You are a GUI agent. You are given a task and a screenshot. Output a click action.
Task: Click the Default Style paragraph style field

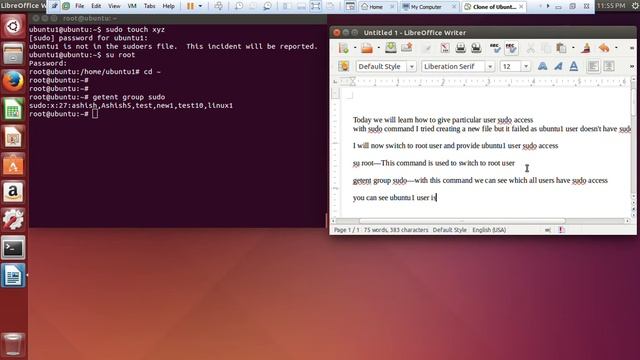coord(381,66)
